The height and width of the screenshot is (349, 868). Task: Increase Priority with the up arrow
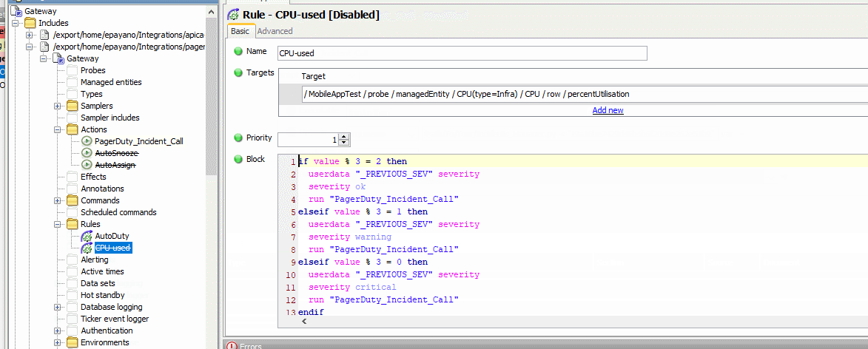[x=345, y=136]
